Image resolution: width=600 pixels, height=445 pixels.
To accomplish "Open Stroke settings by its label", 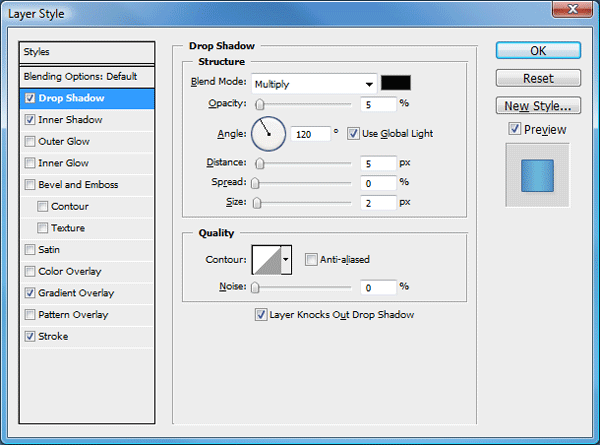I will 53,336.
